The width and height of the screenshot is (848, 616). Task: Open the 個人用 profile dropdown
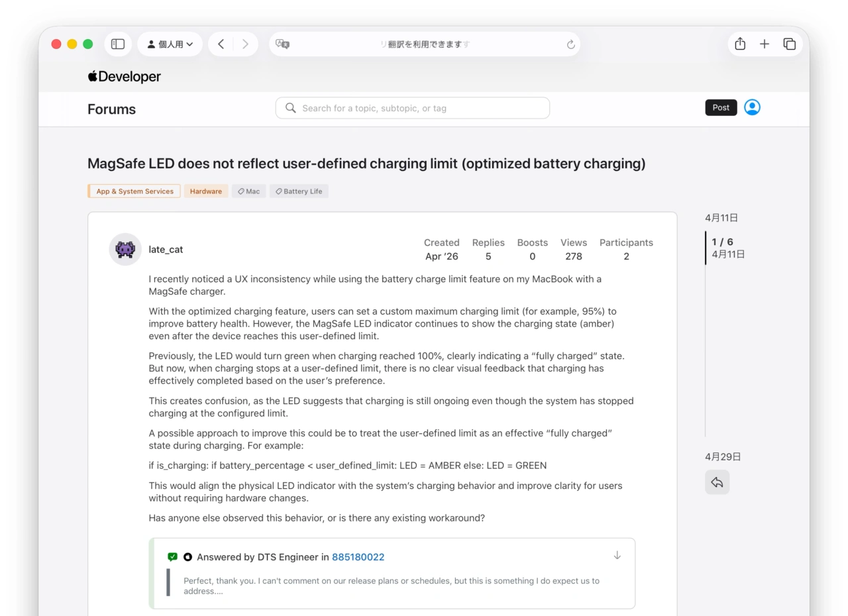coord(170,44)
